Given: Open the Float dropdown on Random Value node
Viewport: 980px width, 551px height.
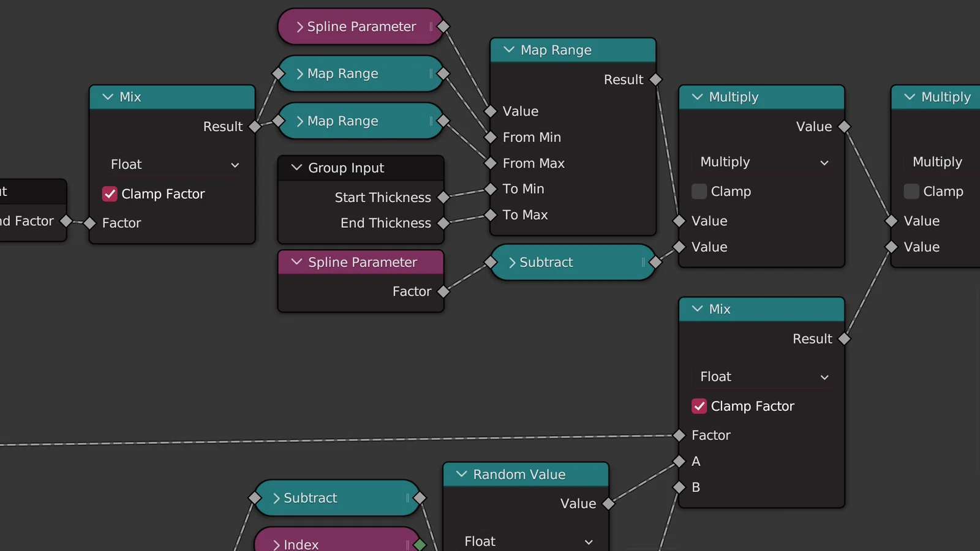Looking at the screenshot, I should click(x=526, y=541).
